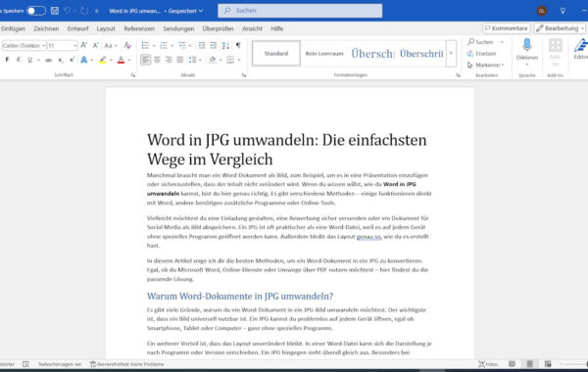Toggle the AutoSave switch off or on
Image resolution: width=588 pixels, height=372 pixels.
tap(36, 11)
